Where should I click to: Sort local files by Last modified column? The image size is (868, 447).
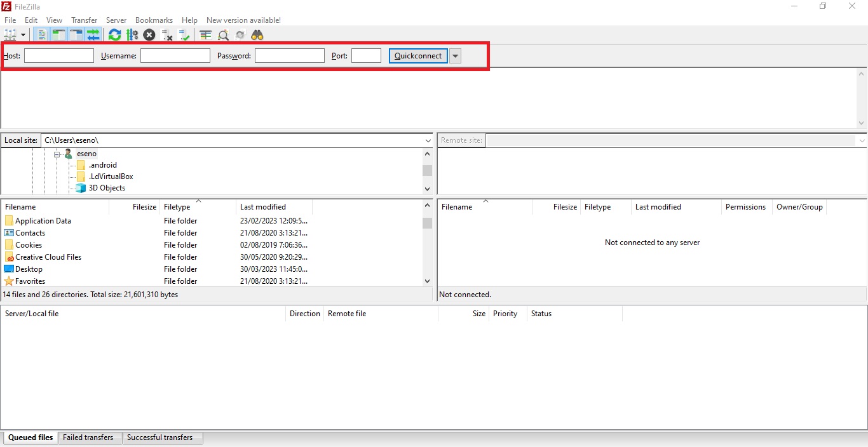[275, 207]
